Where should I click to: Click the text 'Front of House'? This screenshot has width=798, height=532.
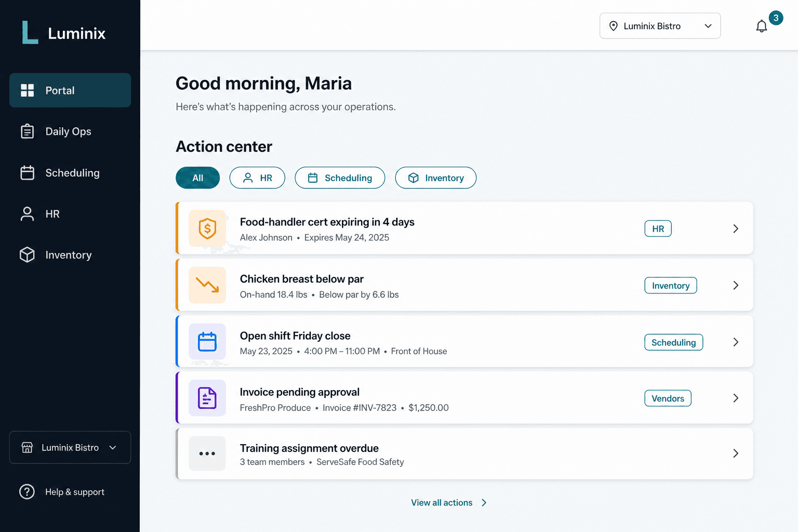(419, 351)
